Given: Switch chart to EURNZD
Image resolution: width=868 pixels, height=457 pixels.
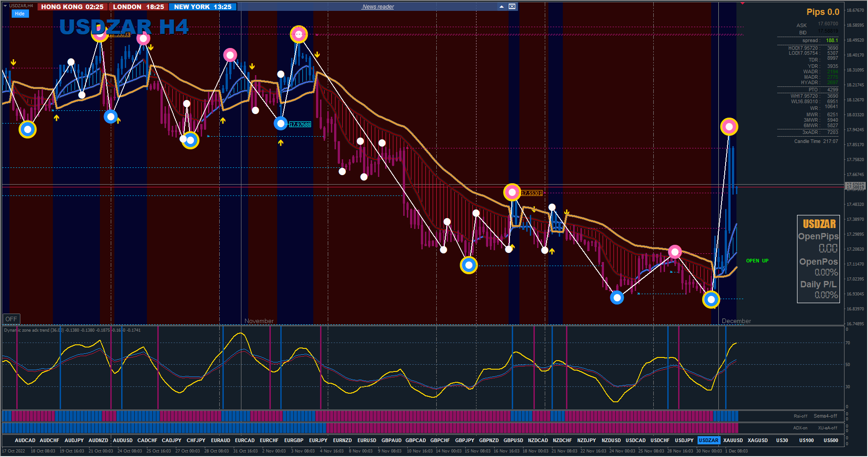Looking at the screenshot, I should coord(342,440).
